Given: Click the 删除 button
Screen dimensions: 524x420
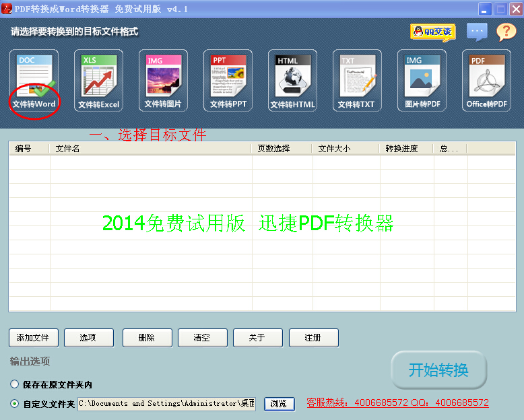Looking at the screenshot, I should tap(148, 338).
